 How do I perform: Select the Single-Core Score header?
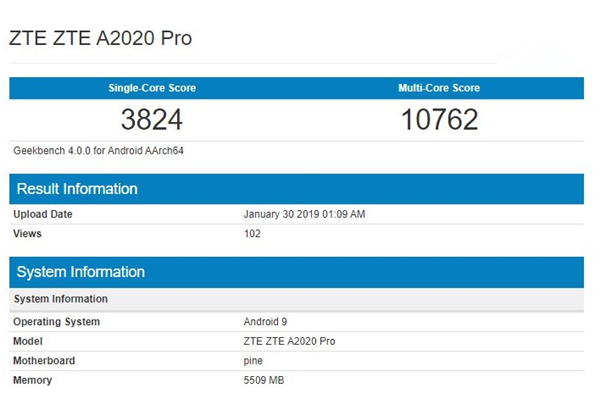152,88
